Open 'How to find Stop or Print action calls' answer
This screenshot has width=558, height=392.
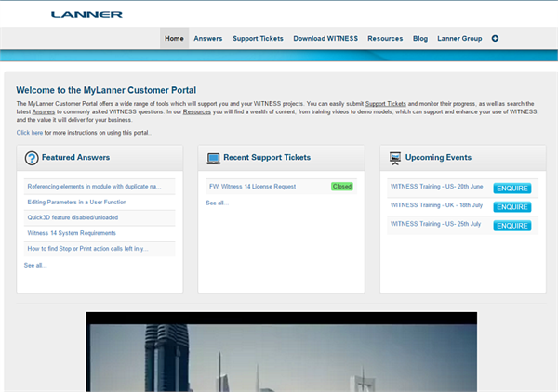pyautogui.click(x=88, y=249)
